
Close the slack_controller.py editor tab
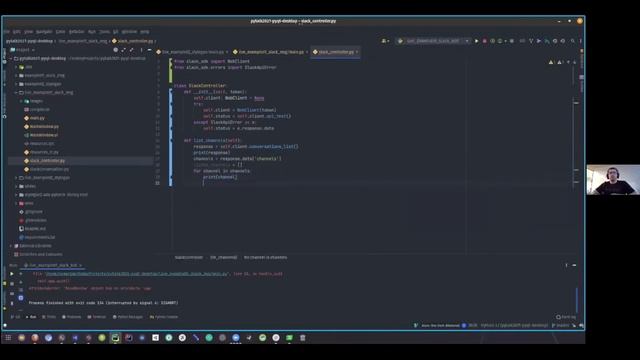(357, 52)
